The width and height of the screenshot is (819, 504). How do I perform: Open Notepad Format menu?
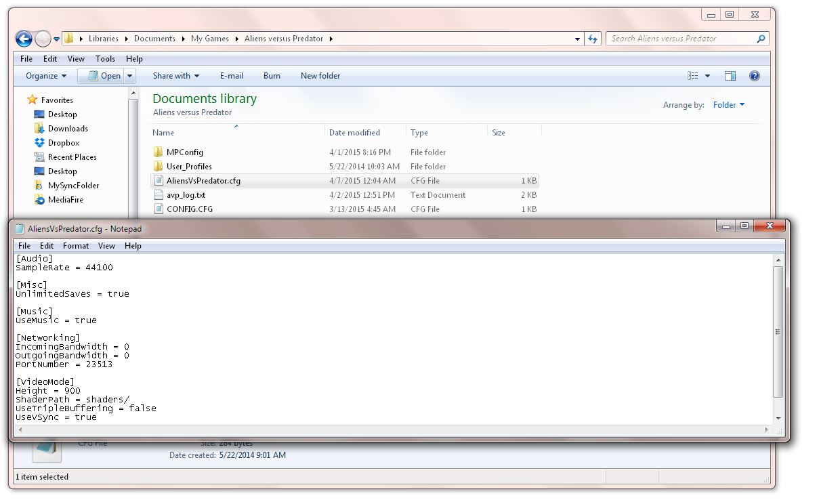click(76, 246)
